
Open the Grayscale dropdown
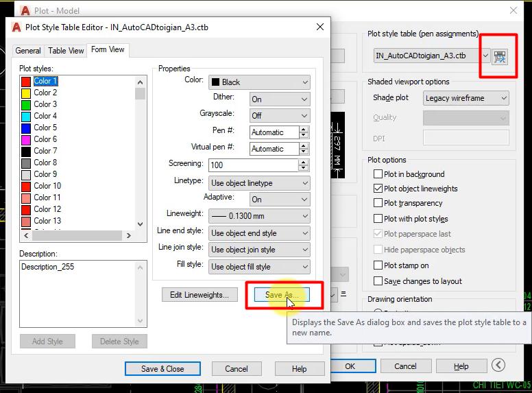point(280,116)
